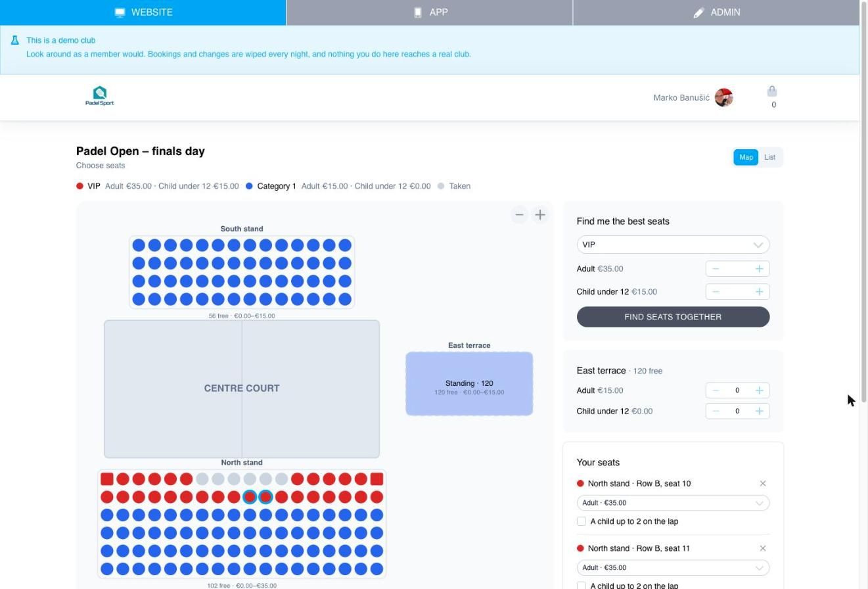Open the VIP category dropdown
Image resolution: width=868 pixels, height=589 pixels.
tap(673, 245)
